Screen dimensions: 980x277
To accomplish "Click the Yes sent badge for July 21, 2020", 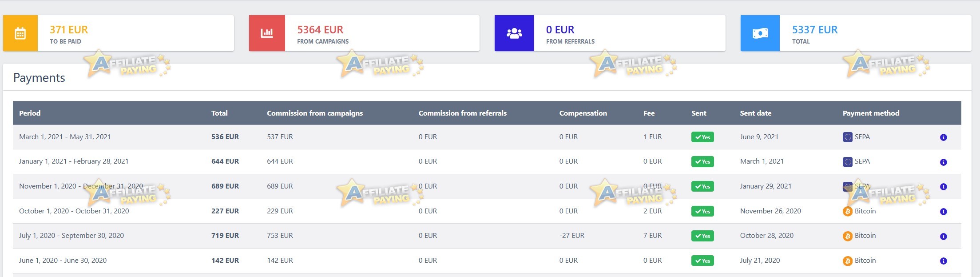I will 702,261.
